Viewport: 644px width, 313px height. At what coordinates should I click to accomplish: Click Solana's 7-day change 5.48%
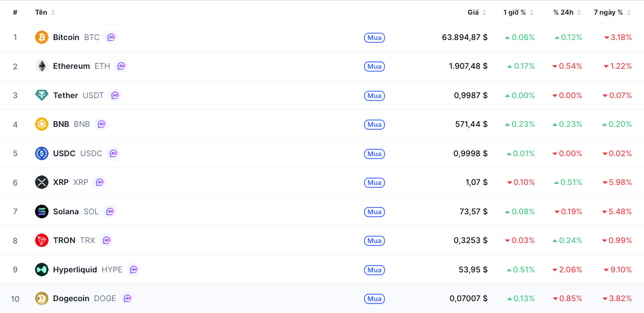(617, 211)
